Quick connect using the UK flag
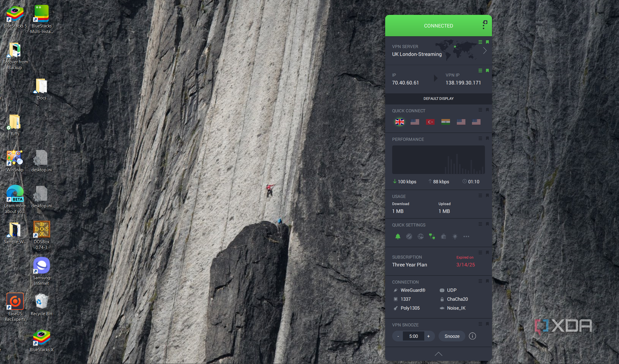 click(400, 122)
